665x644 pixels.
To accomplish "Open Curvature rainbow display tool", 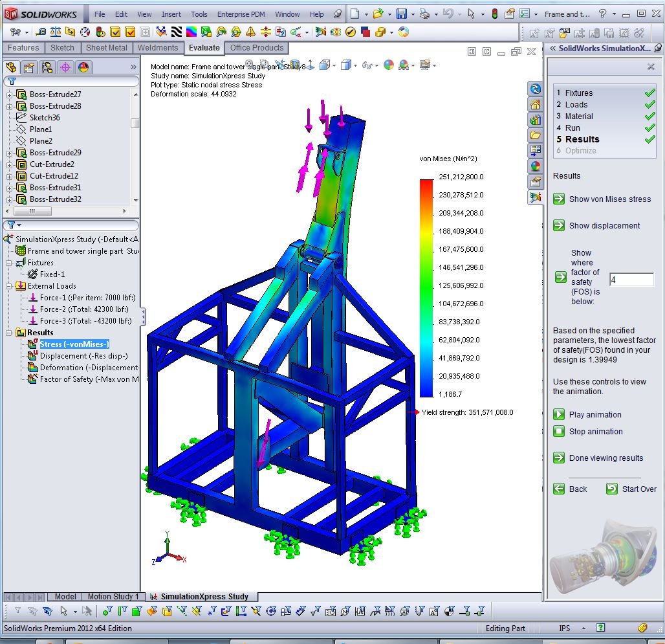I will pyautogui.click(x=191, y=32).
